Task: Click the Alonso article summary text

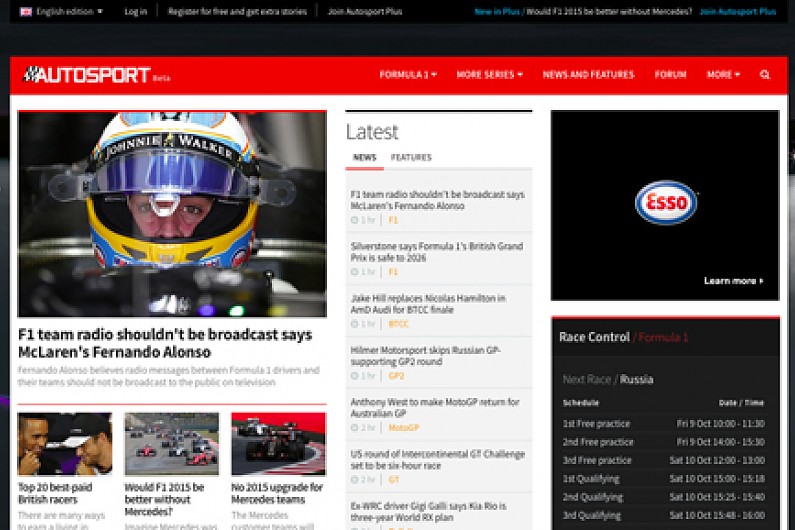Action: (169, 376)
